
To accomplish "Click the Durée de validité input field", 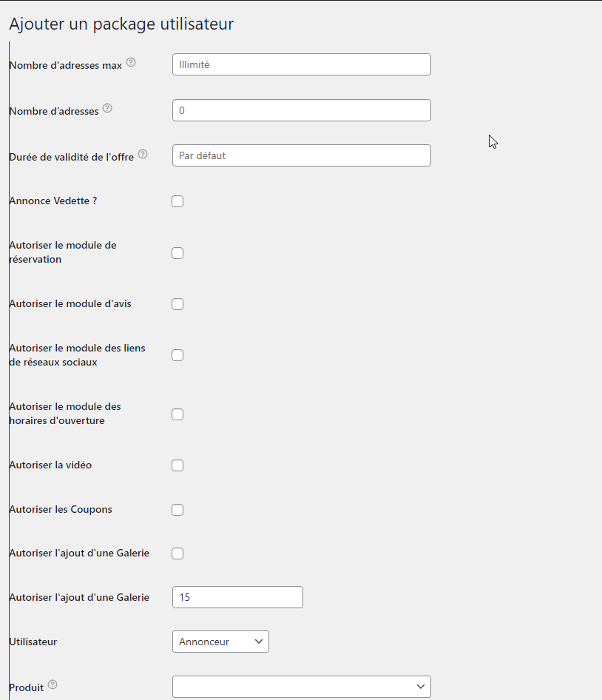I will [x=301, y=155].
